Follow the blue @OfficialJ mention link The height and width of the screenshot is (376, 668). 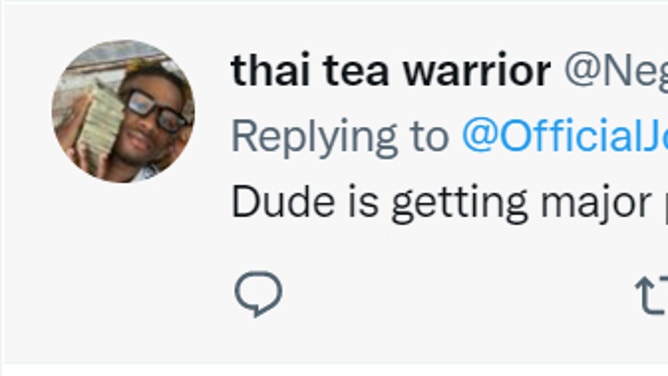coord(565,136)
